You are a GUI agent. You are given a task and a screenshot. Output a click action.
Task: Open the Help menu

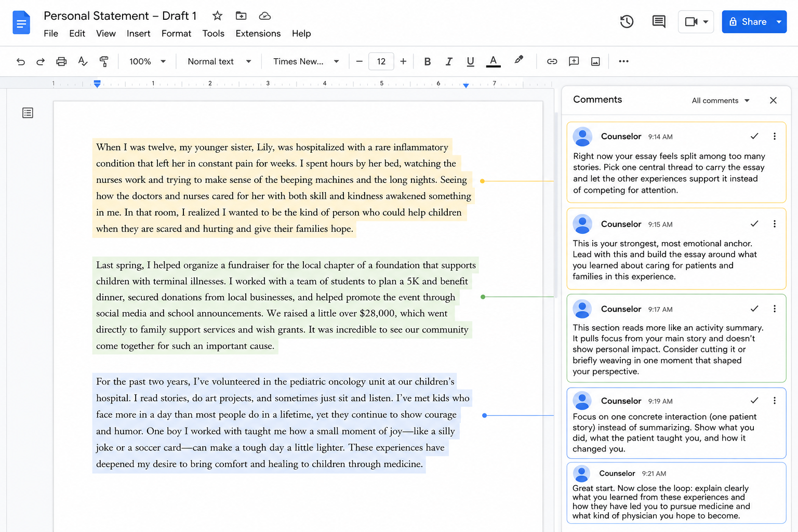click(301, 33)
